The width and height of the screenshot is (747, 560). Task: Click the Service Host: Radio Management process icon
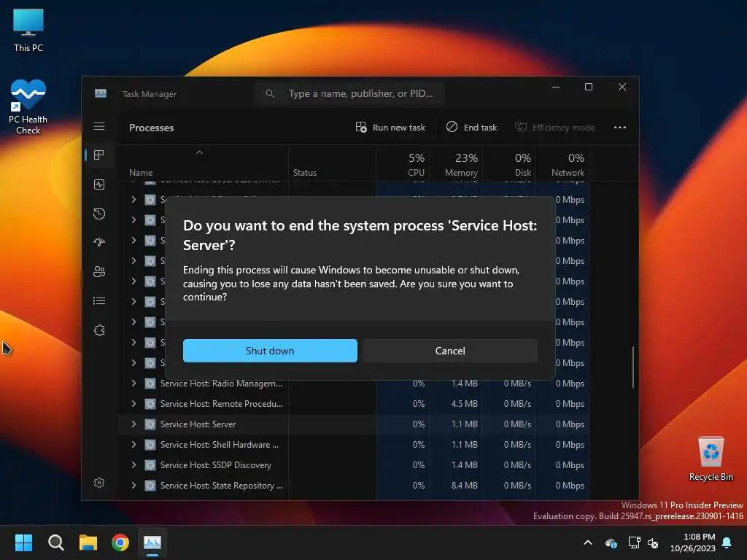tap(150, 384)
